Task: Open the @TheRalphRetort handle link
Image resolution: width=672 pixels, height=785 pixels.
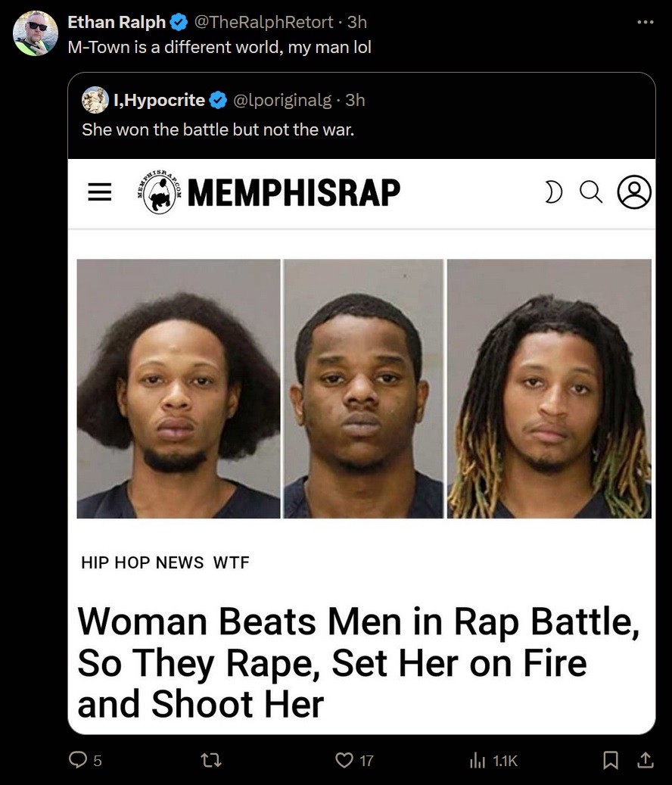Action: point(263,22)
